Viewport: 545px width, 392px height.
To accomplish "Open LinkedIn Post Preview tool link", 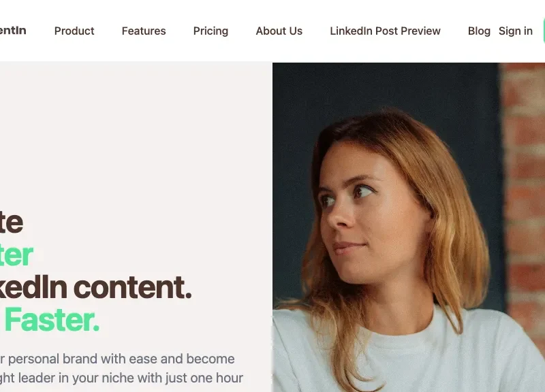I will point(385,31).
